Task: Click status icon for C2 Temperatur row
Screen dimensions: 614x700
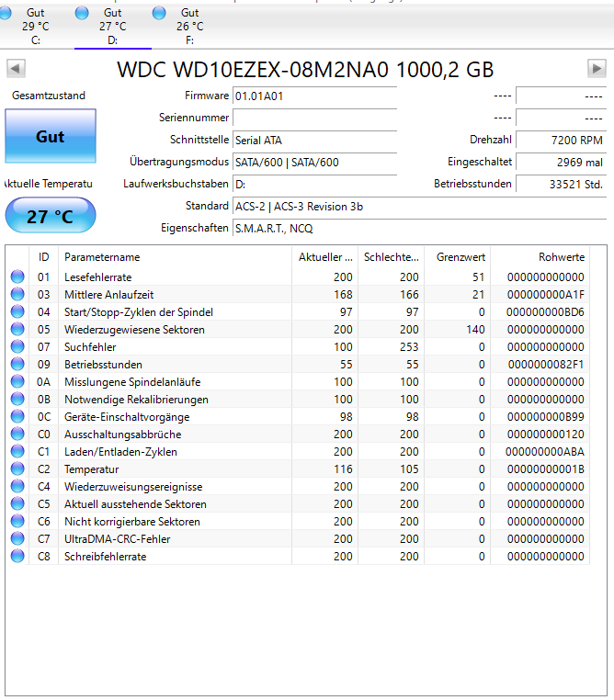Action: [x=17, y=469]
